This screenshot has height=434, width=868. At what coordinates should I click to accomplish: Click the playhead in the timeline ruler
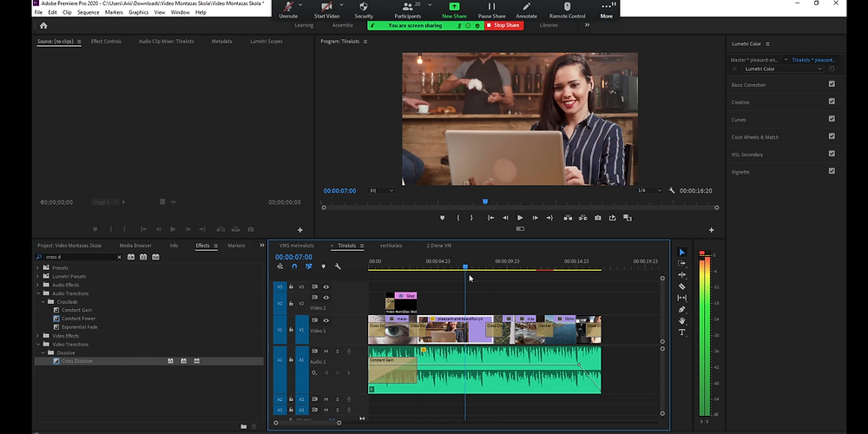click(x=465, y=266)
